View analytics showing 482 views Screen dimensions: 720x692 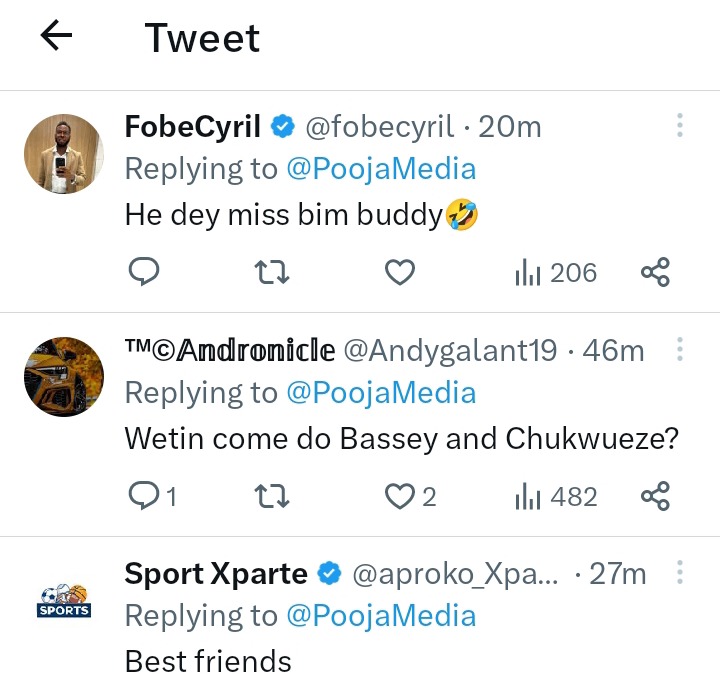pos(555,496)
